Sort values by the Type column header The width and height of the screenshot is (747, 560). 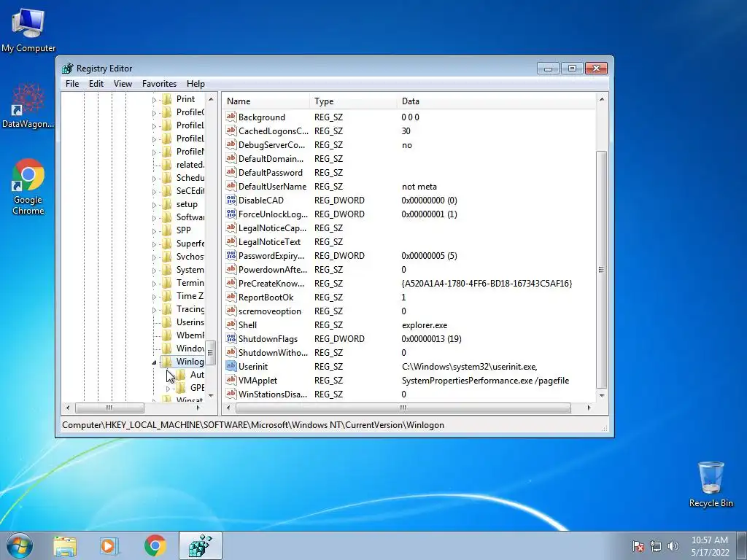[x=353, y=101]
